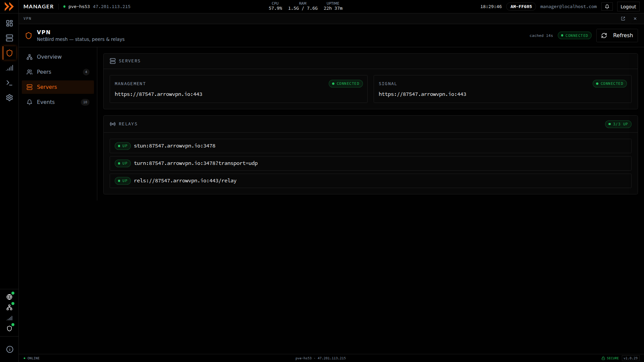Switch to the Peers tab

[58, 72]
